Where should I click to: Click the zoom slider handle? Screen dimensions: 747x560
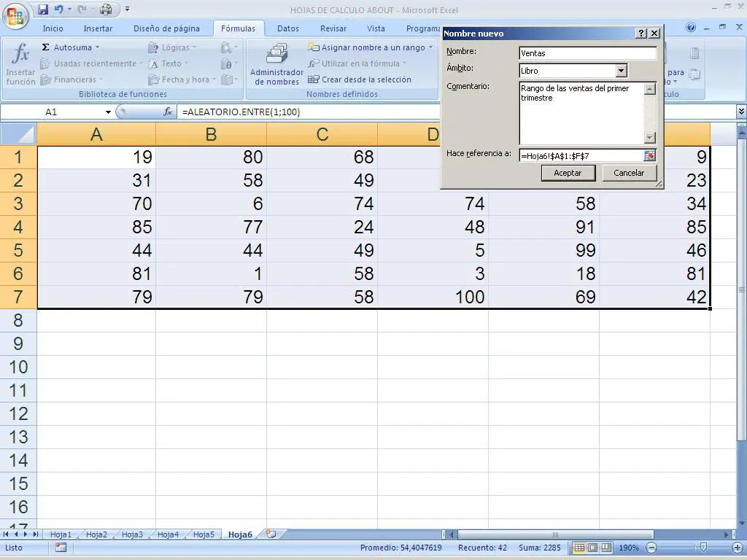[x=704, y=548]
